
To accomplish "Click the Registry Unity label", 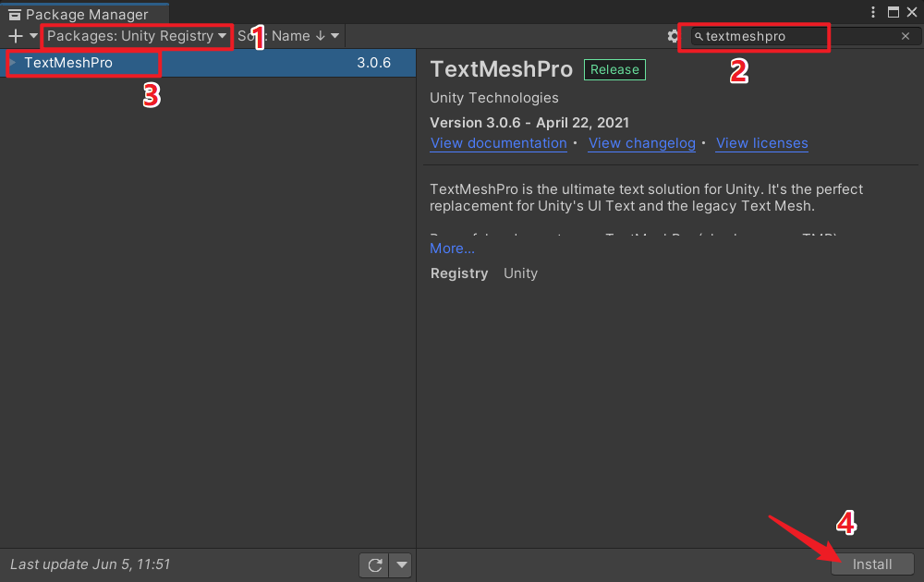I will (x=484, y=273).
